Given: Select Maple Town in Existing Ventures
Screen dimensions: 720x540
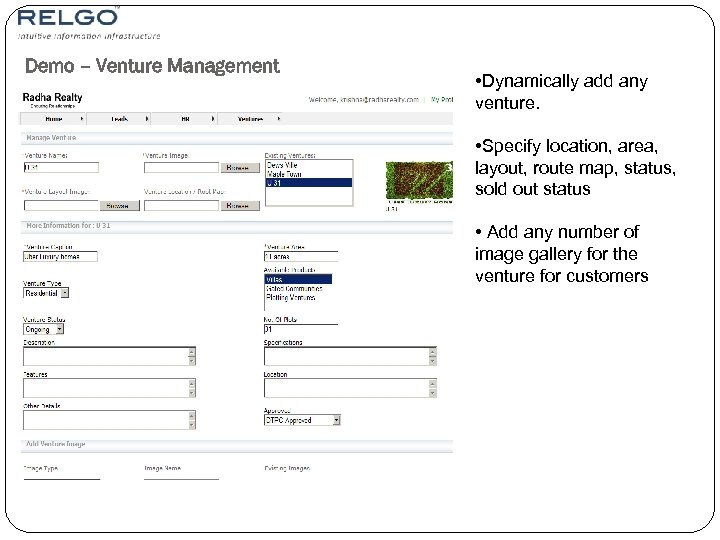Looking at the screenshot, I should [x=309, y=174].
